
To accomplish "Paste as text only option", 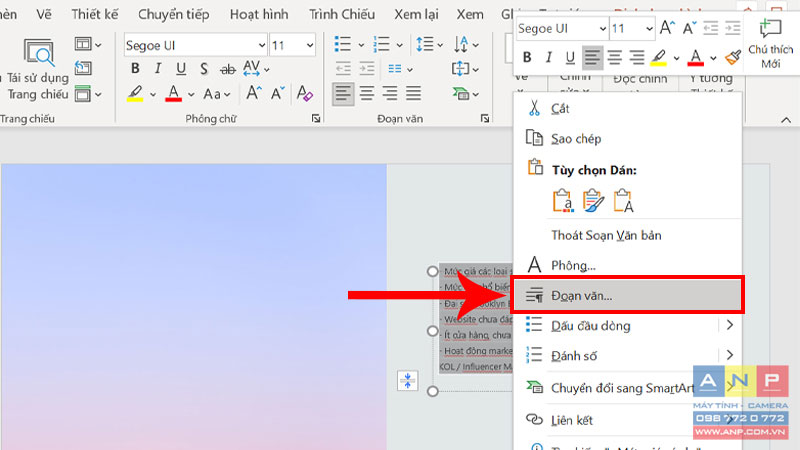I will pos(623,201).
